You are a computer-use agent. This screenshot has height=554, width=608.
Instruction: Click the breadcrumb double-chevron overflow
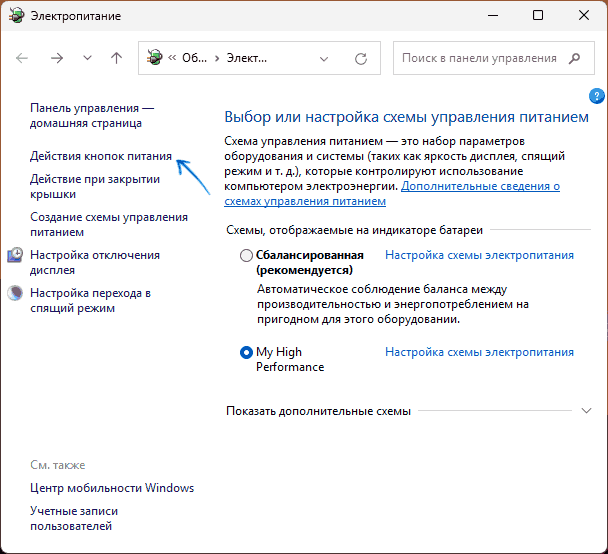(172, 58)
